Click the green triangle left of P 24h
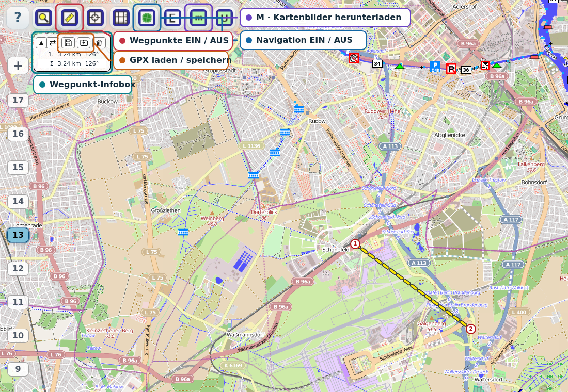Image resolution: width=568 pixels, height=392 pixels. click(x=399, y=66)
